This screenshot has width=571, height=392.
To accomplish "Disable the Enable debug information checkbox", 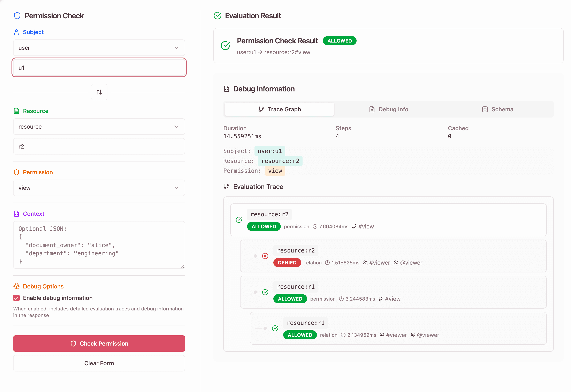I will tap(16, 298).
